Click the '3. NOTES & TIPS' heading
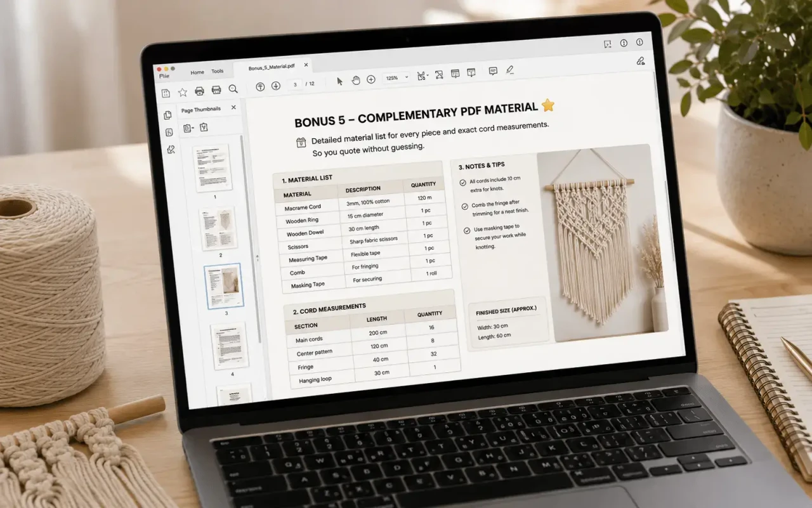812x508 pixels. (x=481, y=166)
